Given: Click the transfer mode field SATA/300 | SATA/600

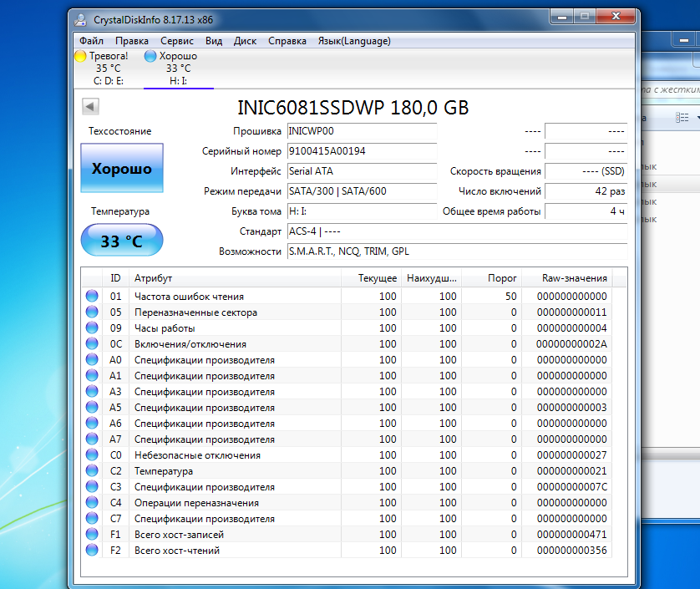Looking at the screenshot, I should click(362, 191).
